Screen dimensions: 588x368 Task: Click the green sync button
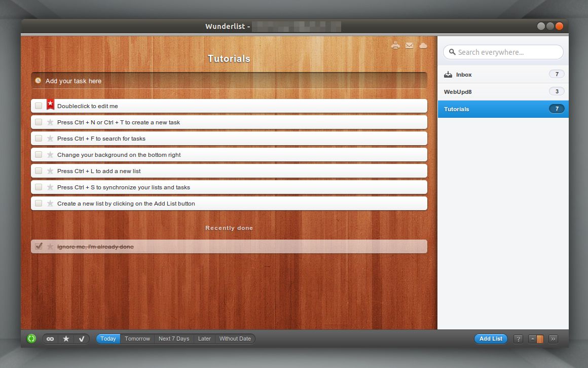coord(31,339)
